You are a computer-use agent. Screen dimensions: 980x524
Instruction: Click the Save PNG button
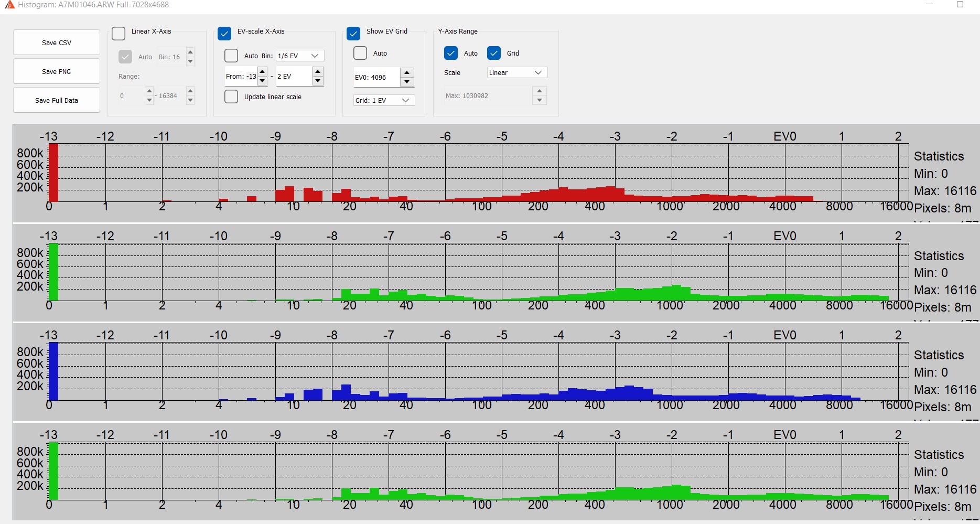point(57,71)
